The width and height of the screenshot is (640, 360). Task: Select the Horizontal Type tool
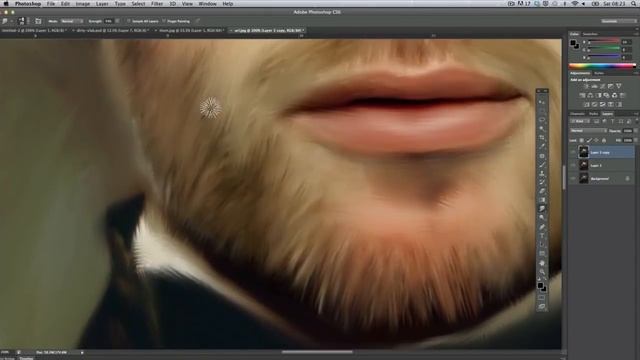pos(542,236)
